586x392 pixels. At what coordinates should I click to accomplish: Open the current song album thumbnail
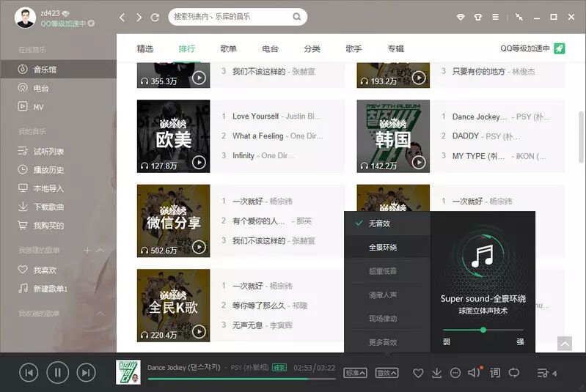(x=128, y=372)
